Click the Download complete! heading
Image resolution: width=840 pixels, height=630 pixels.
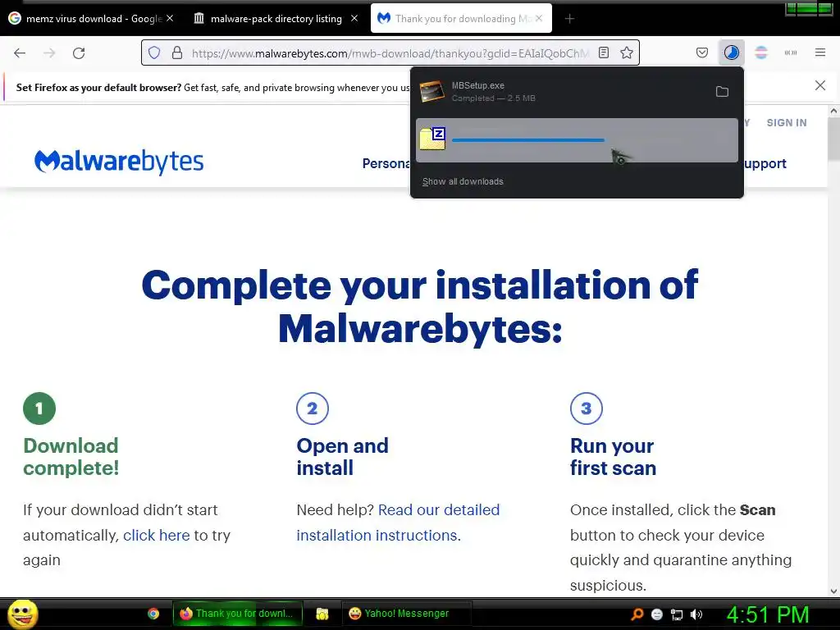click(x=71, y=457)
